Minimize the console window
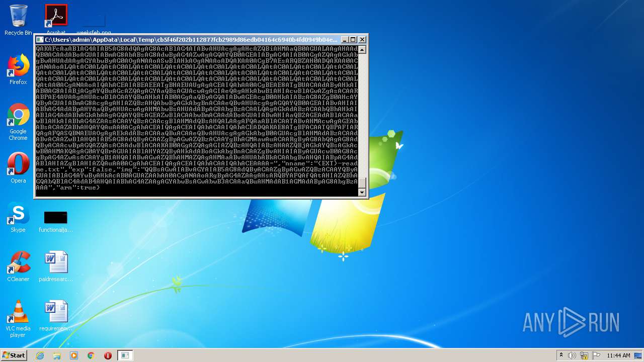This screenshot has width=644, height=362. pyautogui.click(x=345, y=40)
